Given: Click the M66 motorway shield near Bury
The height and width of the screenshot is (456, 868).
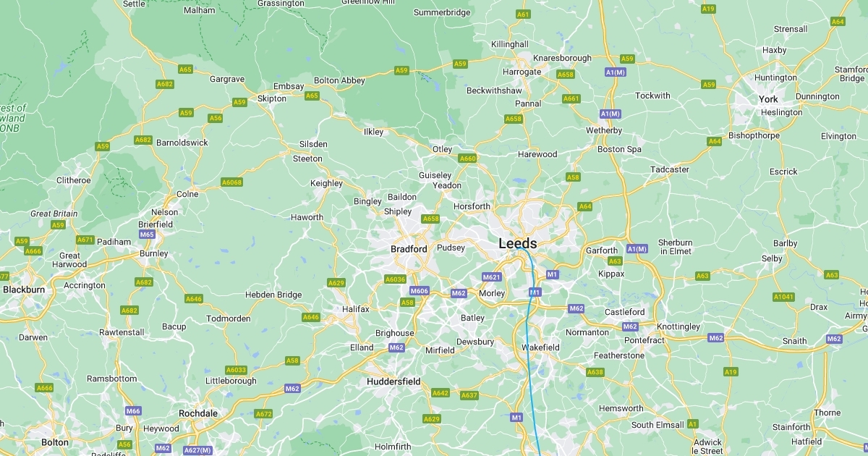Looking at the screenshot, I should (x=133, y=411).
